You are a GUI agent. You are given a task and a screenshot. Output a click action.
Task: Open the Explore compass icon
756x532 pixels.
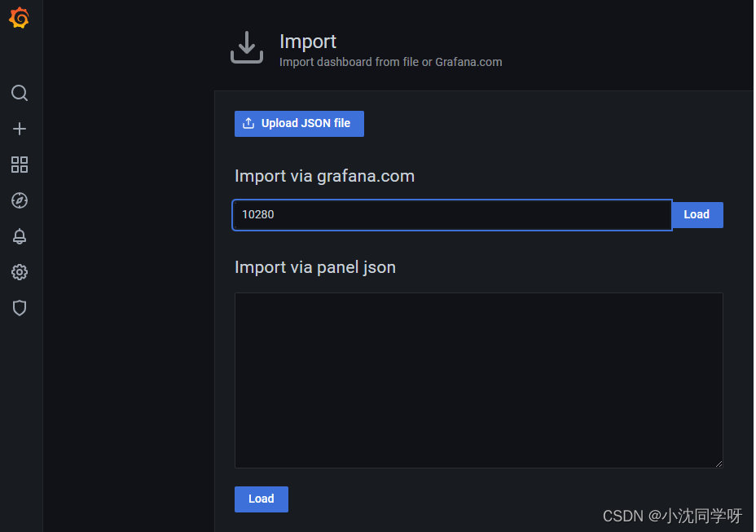click(x=20, y=200)
